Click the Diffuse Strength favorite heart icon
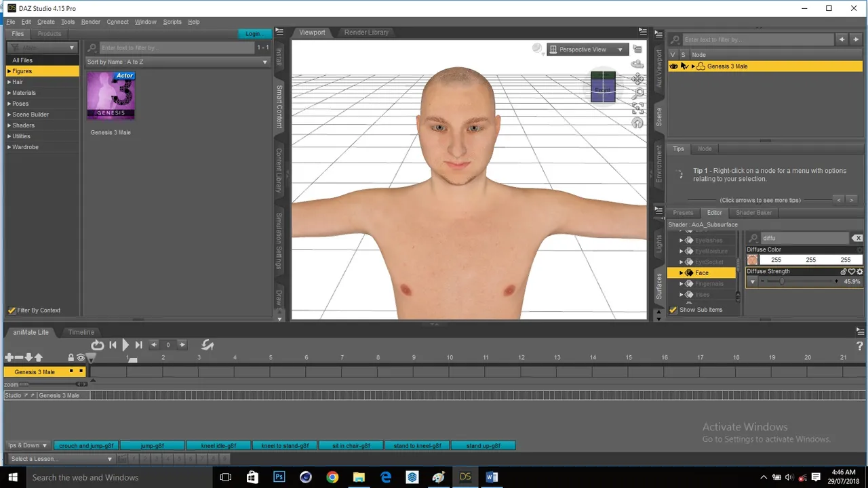Image resolution: width=868 pixels, height=488 pixels. click(x=852, y=272)
